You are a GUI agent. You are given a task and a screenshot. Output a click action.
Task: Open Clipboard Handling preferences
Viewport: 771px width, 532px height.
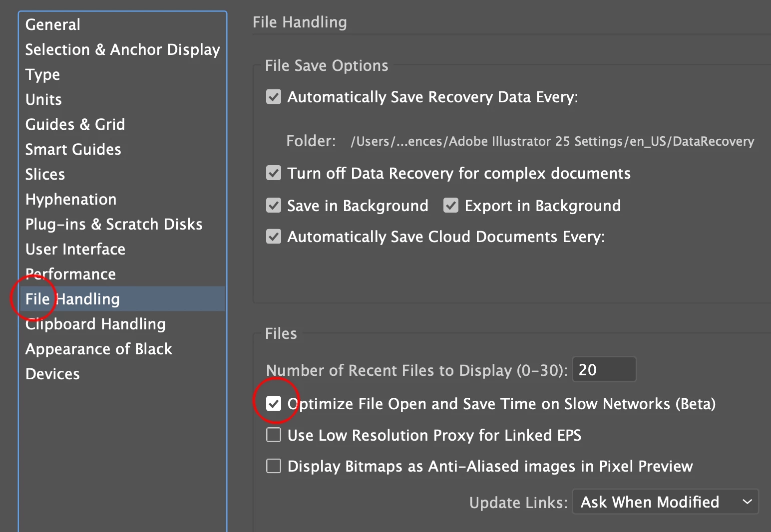pos(96,324)
